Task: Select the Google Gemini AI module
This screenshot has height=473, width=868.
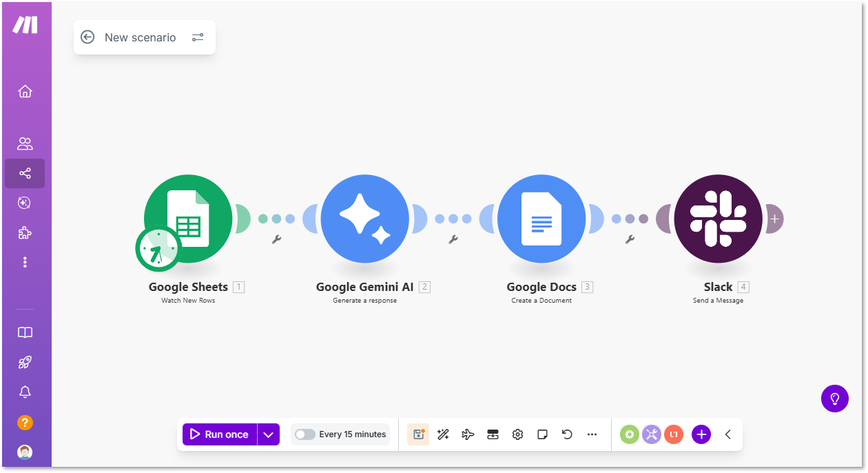Action: (365, 219)
